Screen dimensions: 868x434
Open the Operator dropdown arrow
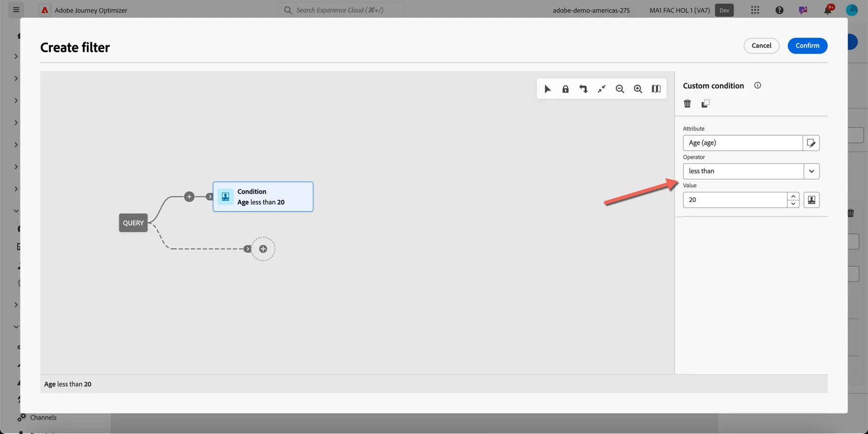click(x=811, y=171)
